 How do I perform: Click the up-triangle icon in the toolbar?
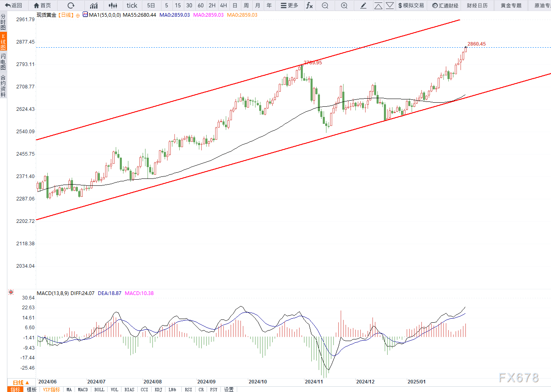point(378,5)
